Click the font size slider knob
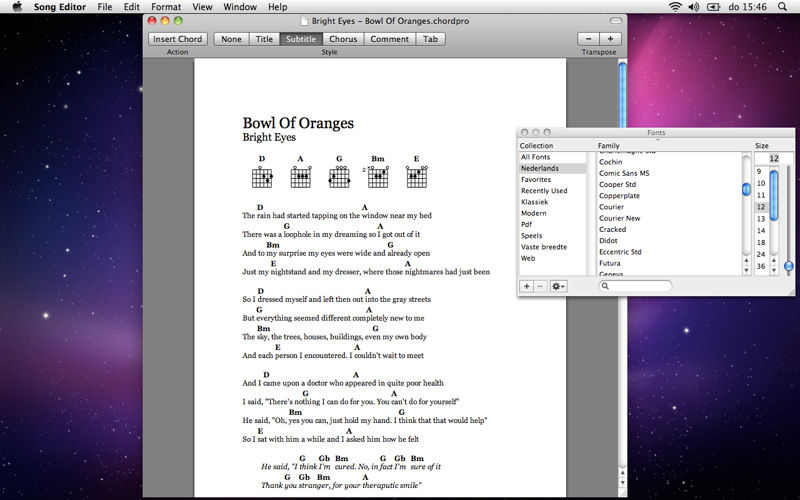This screenshot has height=500, width=800. (789, 266)
